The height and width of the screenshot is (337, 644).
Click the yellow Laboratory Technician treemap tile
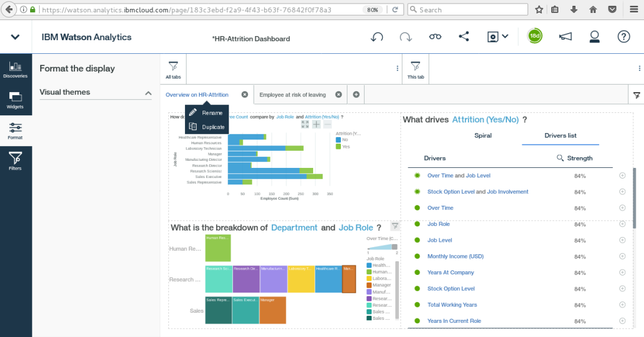301,279
